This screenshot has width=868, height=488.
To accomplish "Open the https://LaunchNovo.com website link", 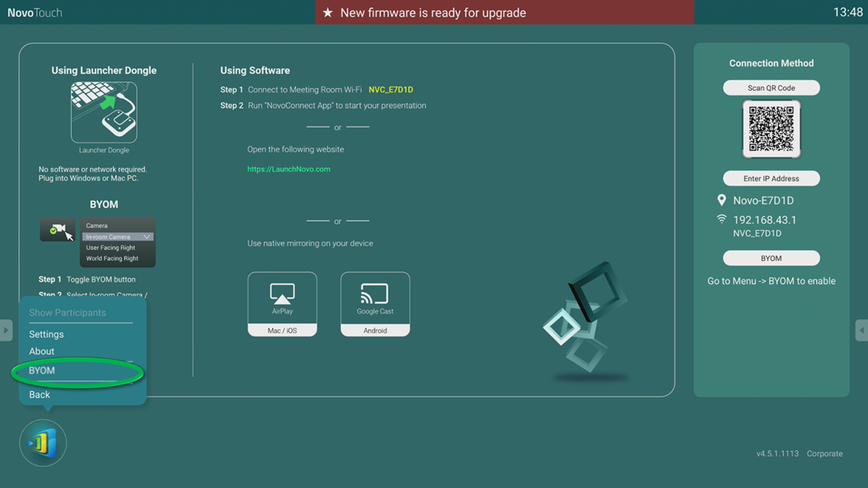I will 290,170.
